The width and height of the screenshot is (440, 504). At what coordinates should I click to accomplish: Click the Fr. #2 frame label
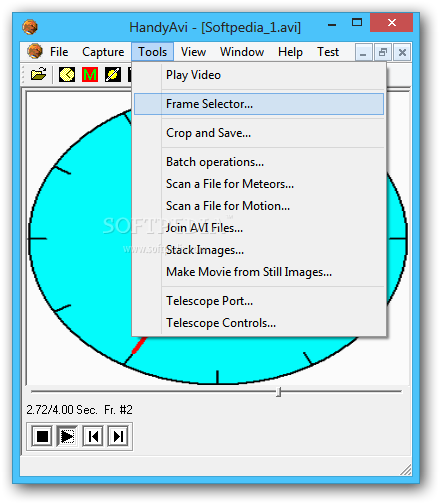pos(118,410)
